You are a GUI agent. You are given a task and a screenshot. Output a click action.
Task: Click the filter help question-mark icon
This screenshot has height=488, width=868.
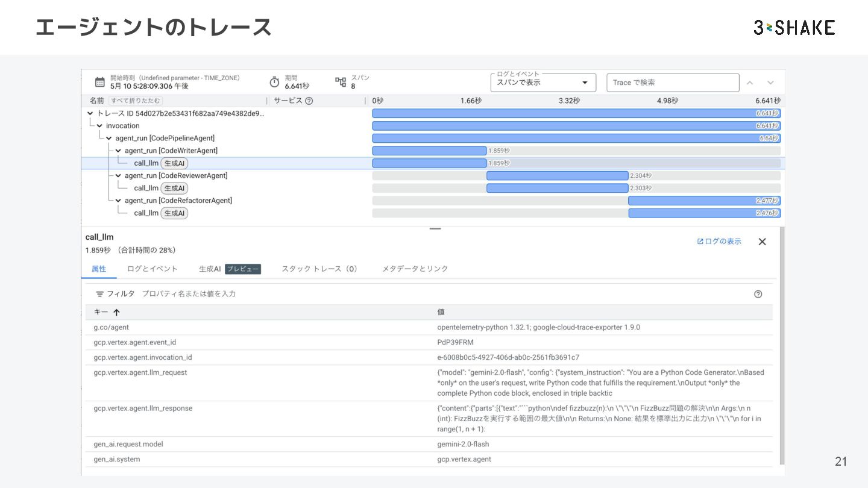pos(758,294)
